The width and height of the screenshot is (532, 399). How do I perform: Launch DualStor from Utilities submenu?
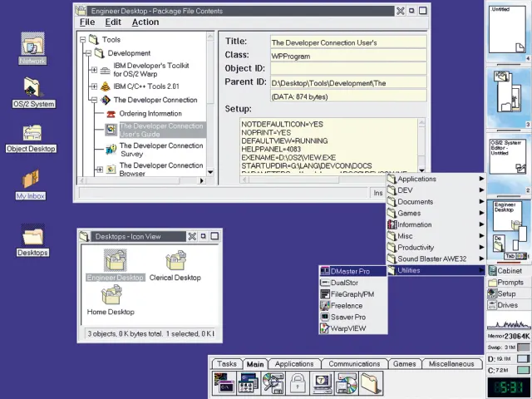point(352,283)
